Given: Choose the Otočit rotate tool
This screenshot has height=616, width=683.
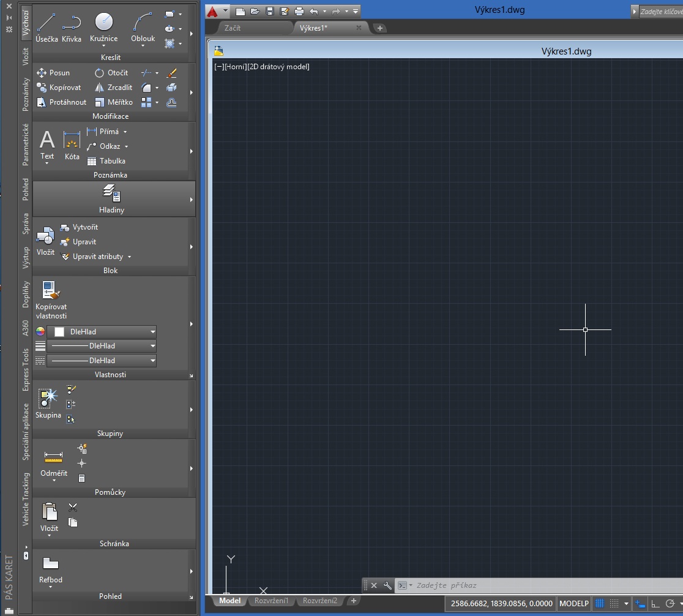Looking at the screenshot, I should tap(111, 73).
